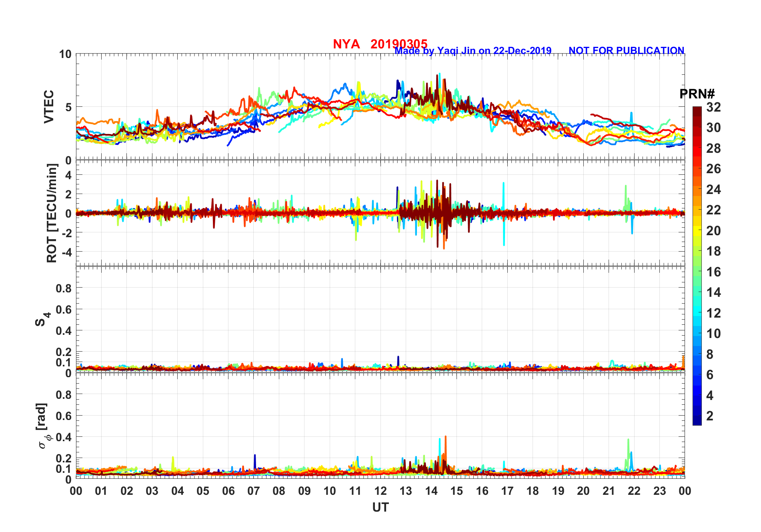Click the '21' tick on the UT axis
The width and height of the screenshot is (761, 532).
pyautogui.click(x=609, y=491)
